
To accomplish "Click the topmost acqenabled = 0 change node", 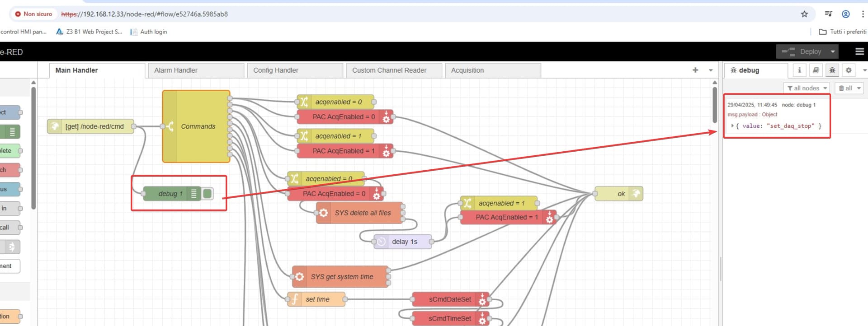I will pyautogui.click(x=335, y=102).
